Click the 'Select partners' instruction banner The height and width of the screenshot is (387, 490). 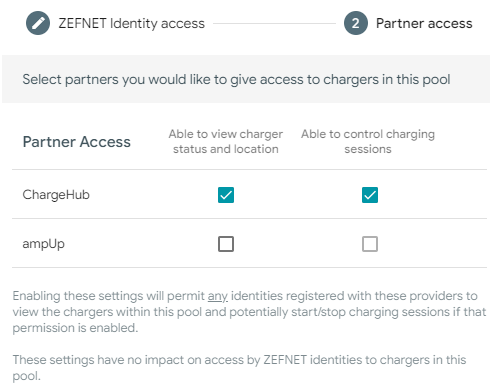click(x=246, y=79)
